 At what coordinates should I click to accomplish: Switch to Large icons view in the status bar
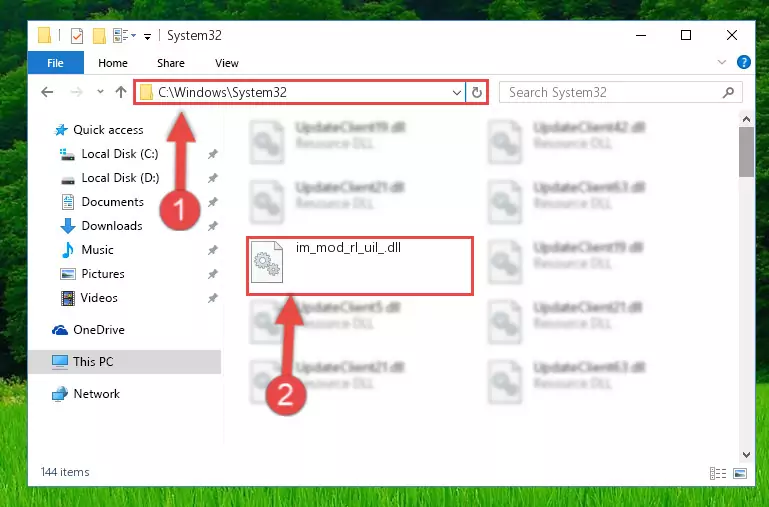pyautogui.click(x=740, y=473)
